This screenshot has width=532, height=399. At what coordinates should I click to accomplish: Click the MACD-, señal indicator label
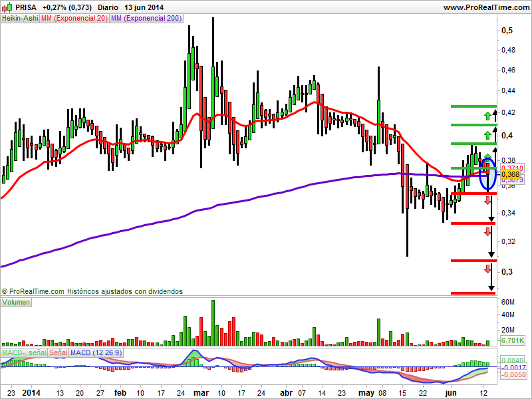(x=24, y=352)
